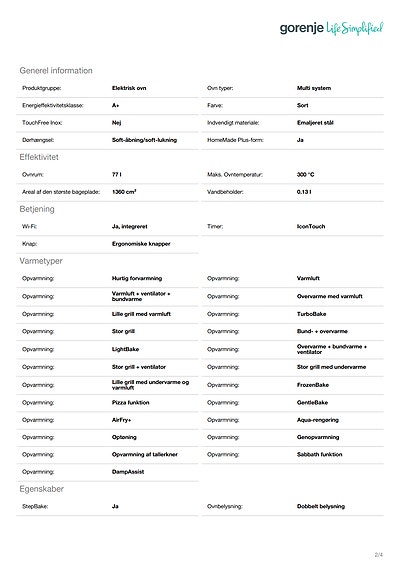Image resolution: width=405 pixels, height=575 pixels.
Task: Click the Betjening section heading
Action: click(37, 209)
